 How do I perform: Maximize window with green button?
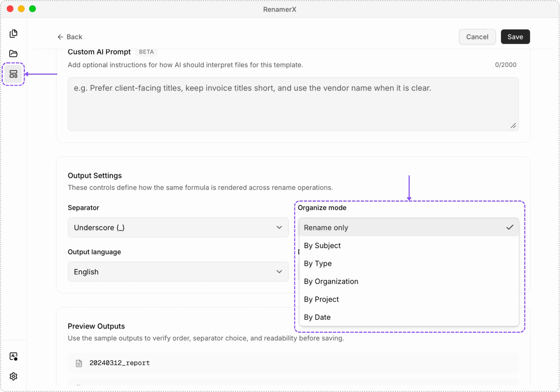[x=33, y=9]
